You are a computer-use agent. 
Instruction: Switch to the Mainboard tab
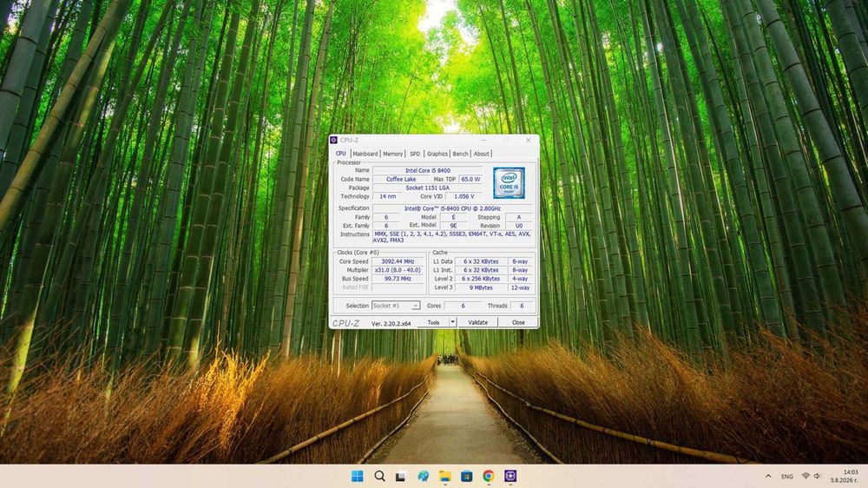[x=365, y=154]
